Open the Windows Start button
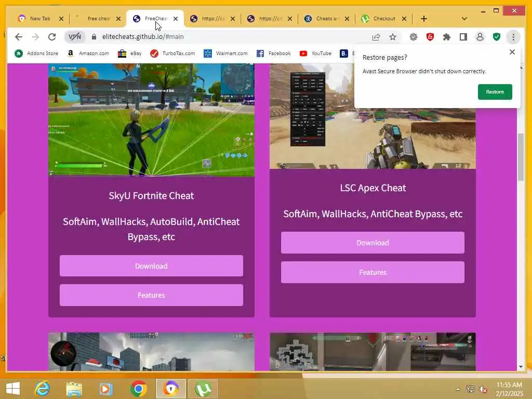The height and width of the screenshot is (399, 532). pyautogui.click(x=13, y=389)
